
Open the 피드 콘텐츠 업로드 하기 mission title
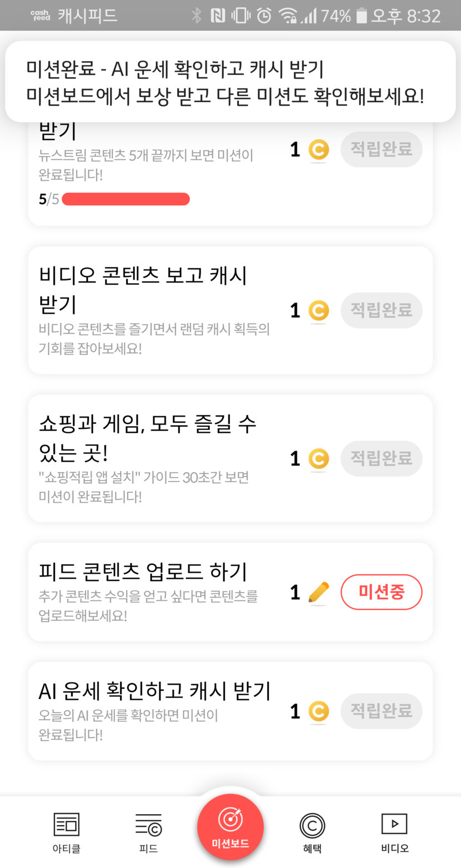click(x=143, y=571)
